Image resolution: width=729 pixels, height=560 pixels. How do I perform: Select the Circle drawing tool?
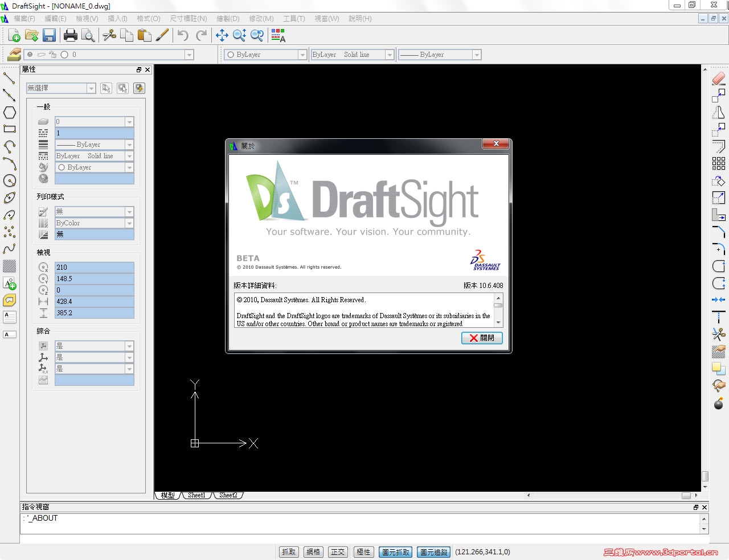[x=10, y=180]
